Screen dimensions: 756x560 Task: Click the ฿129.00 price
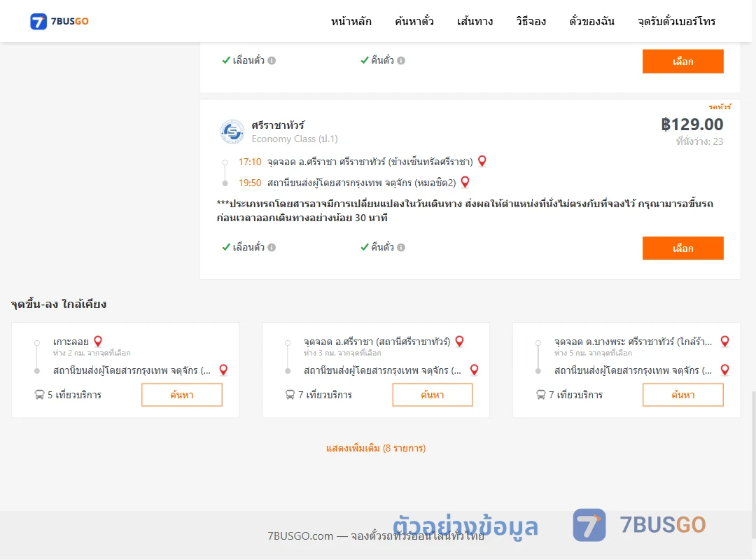(692, 125)
